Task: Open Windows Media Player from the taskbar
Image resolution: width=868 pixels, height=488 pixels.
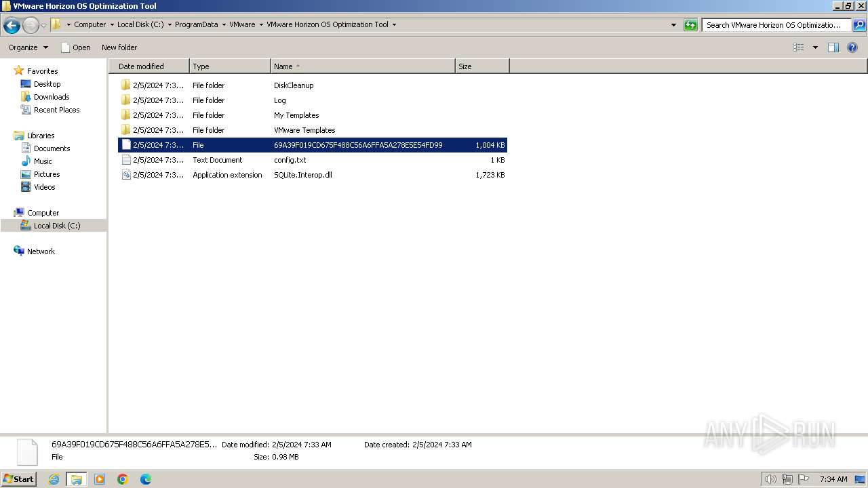Action: pyautogui.click(x=100, y=479)
